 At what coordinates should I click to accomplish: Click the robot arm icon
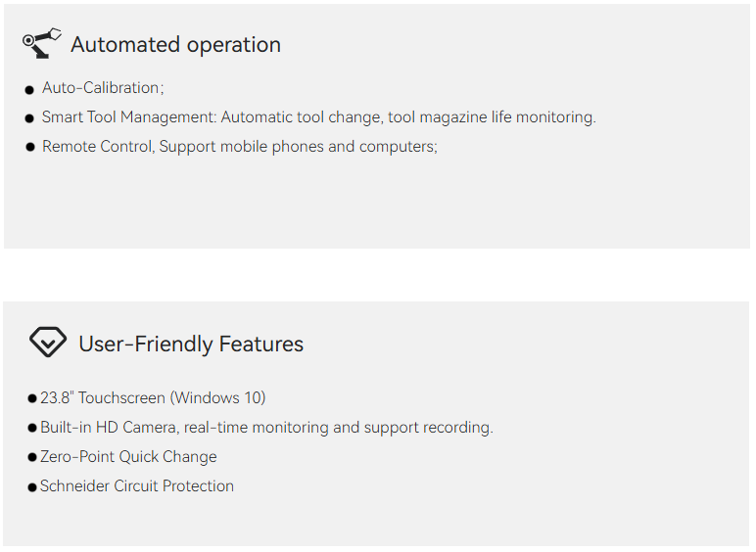[x=41, y=43]
